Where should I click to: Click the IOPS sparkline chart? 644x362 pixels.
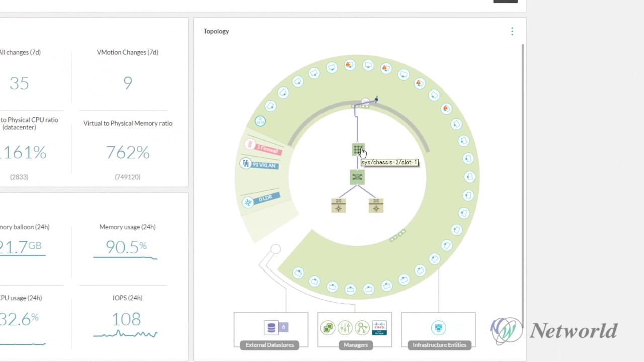coord(125,334)
